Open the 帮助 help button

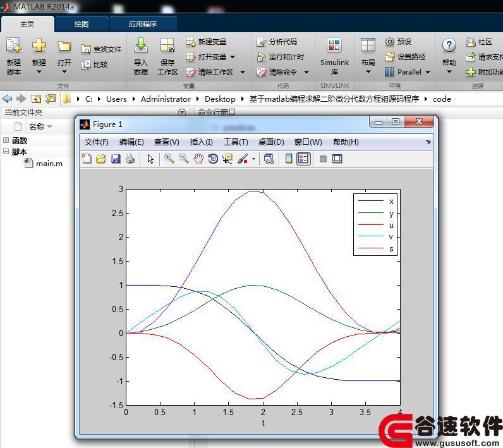[x=449, y=56]
